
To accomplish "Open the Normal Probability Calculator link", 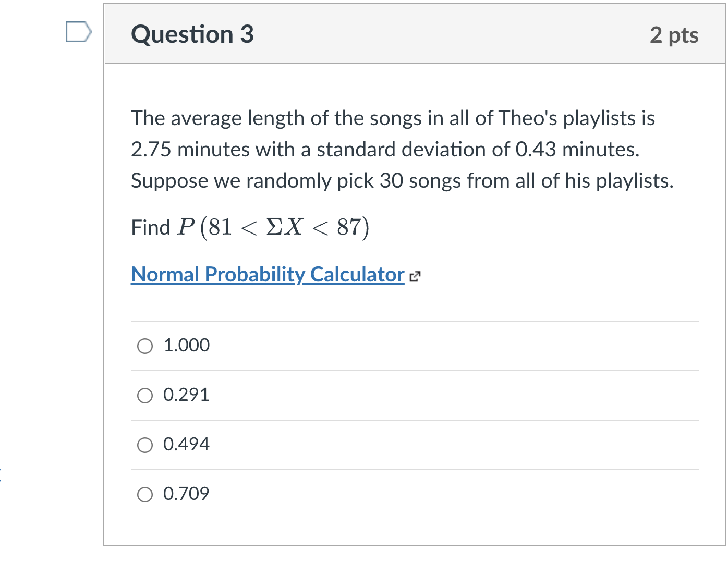I will pyautogui.click(x=268, y=274).
